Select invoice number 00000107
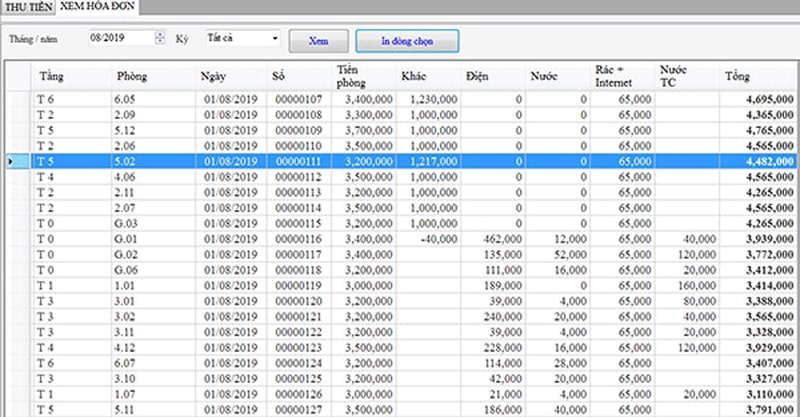Screen dimensions: 800x417 pyautogui.click(x=299, y=99)
